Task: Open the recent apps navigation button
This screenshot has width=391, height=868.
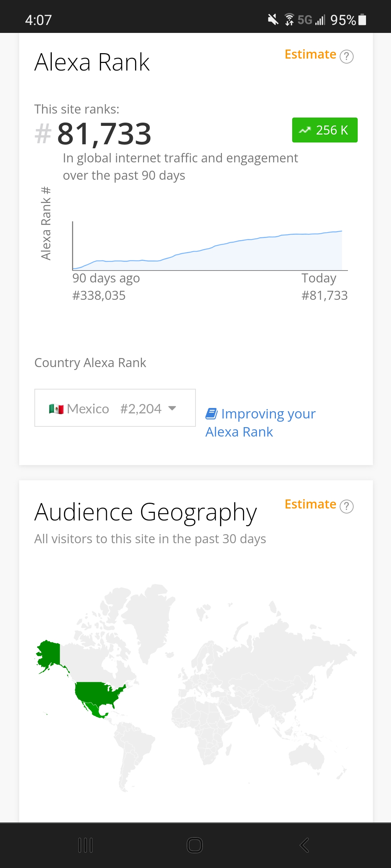Action: point(85,845)
